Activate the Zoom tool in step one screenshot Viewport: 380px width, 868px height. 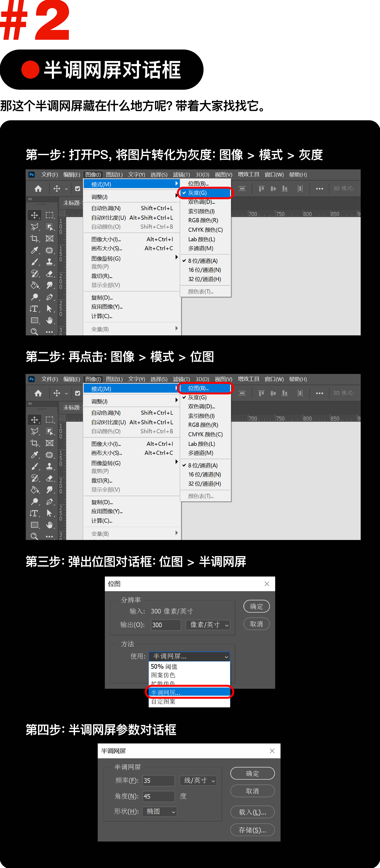click(34, 332)
